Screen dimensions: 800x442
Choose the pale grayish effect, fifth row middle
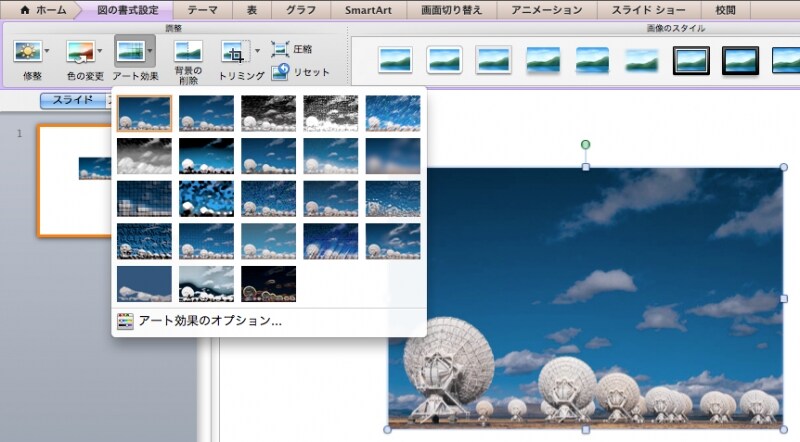[x=207, y=284]
